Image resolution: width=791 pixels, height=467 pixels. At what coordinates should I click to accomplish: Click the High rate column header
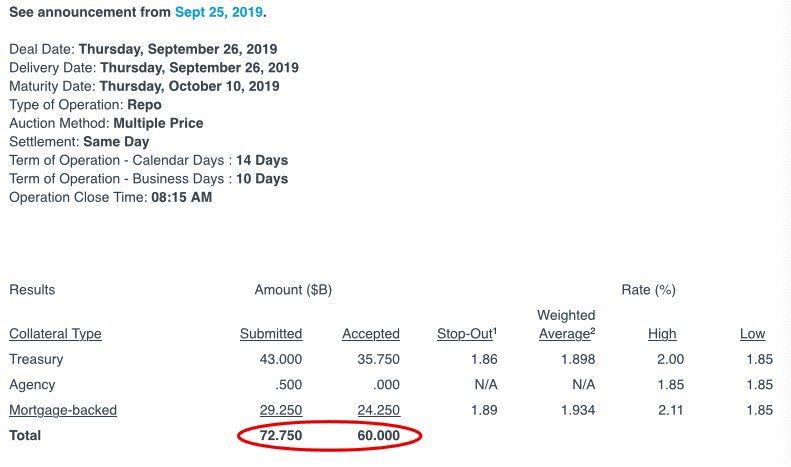662,334
